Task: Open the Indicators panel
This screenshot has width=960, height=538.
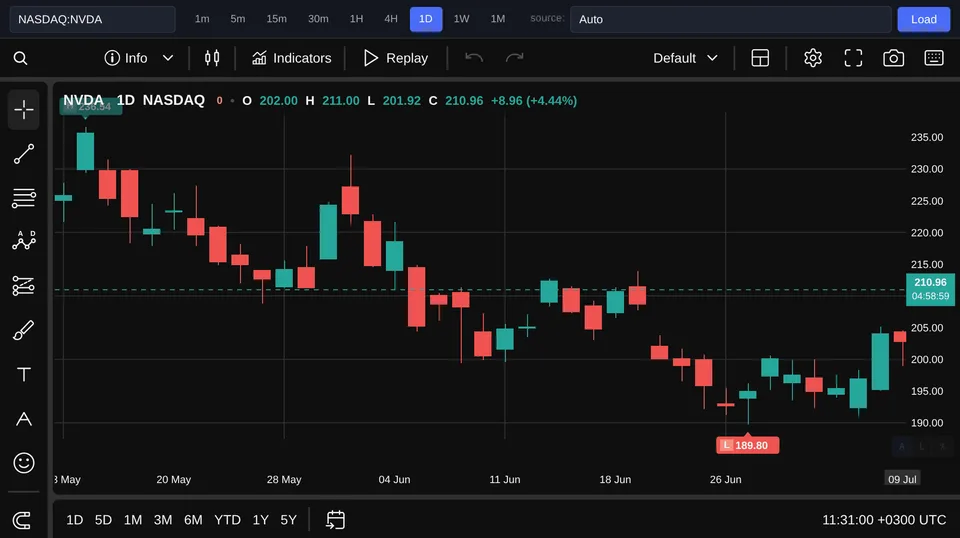Action: [291, 58]
